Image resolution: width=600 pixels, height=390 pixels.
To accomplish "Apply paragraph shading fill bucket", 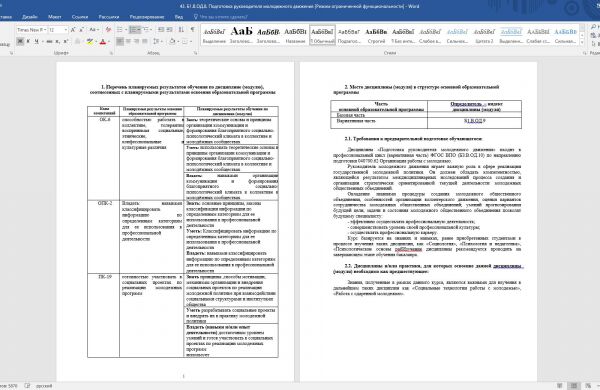I will click(x=172, y=41).
